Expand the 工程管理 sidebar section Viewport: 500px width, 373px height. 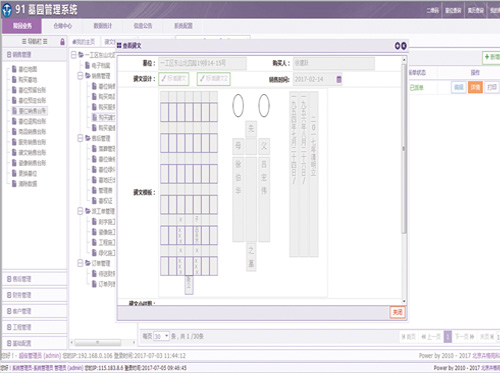tap(34, 327)
